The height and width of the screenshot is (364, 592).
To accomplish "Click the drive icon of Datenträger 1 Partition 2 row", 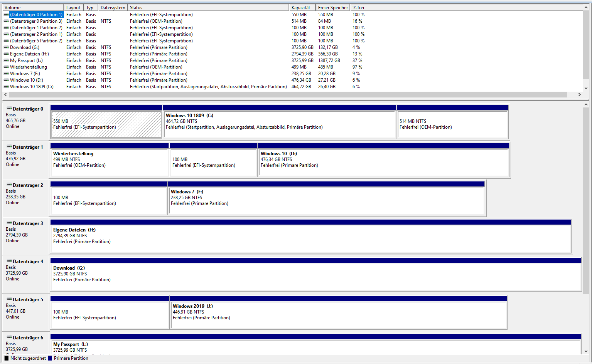I will tap(6, 28).
